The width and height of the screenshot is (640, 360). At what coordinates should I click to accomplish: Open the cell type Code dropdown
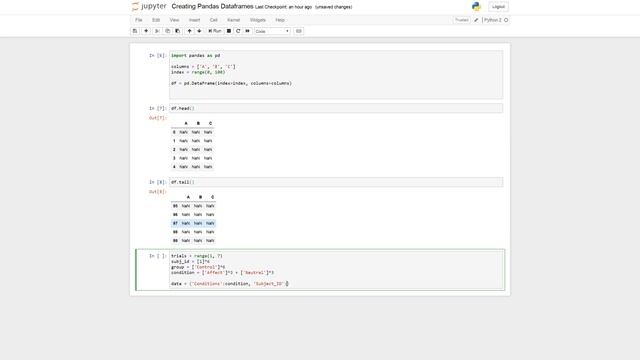point(272,31)
